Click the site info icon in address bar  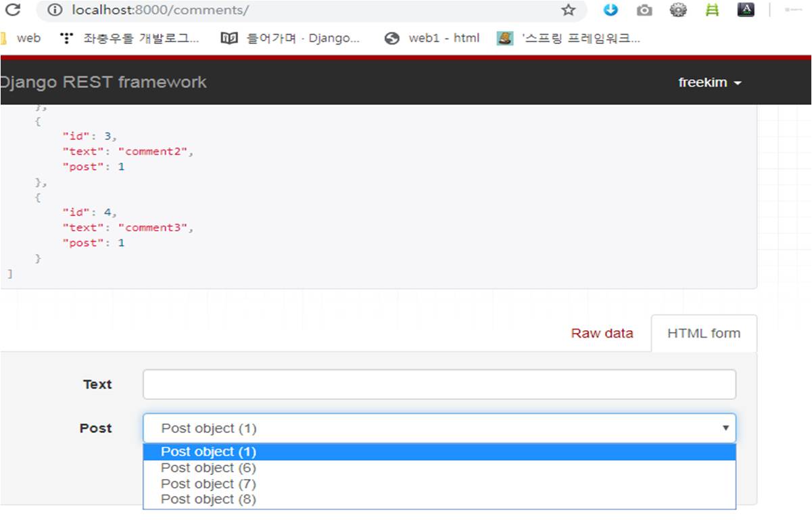[x=55, y=10]
